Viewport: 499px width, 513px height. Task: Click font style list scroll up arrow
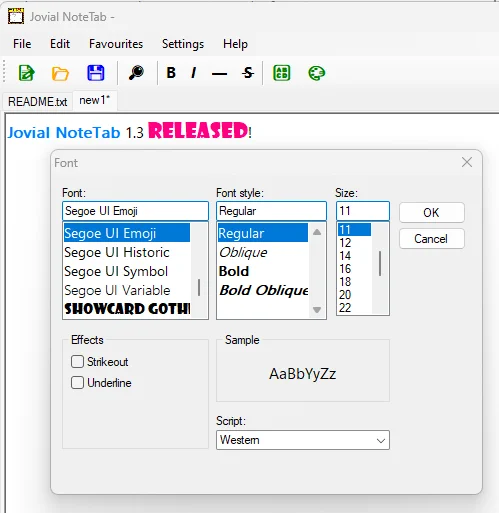317,232
